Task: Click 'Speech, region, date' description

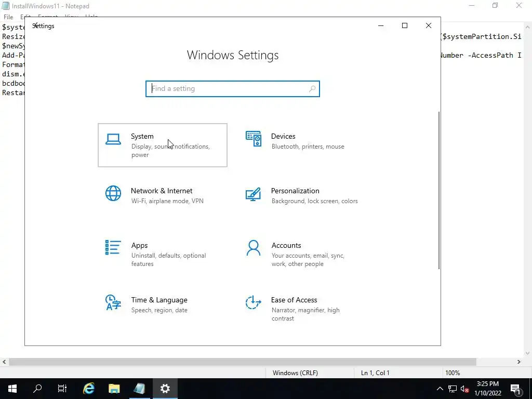Action: [x=159, y=310]
